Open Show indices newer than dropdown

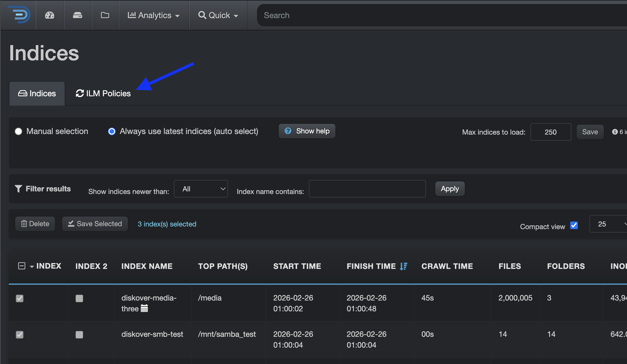[x=201, y=189]
